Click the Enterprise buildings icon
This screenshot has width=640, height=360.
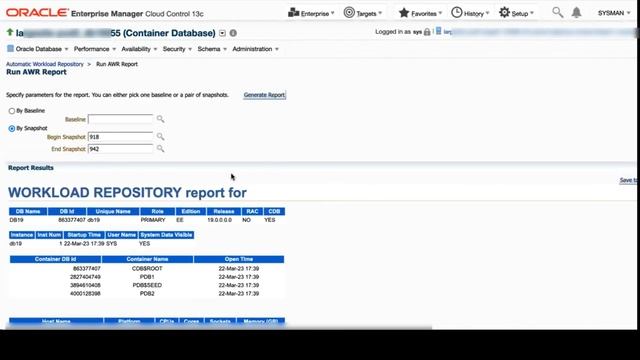click(293, 13)
